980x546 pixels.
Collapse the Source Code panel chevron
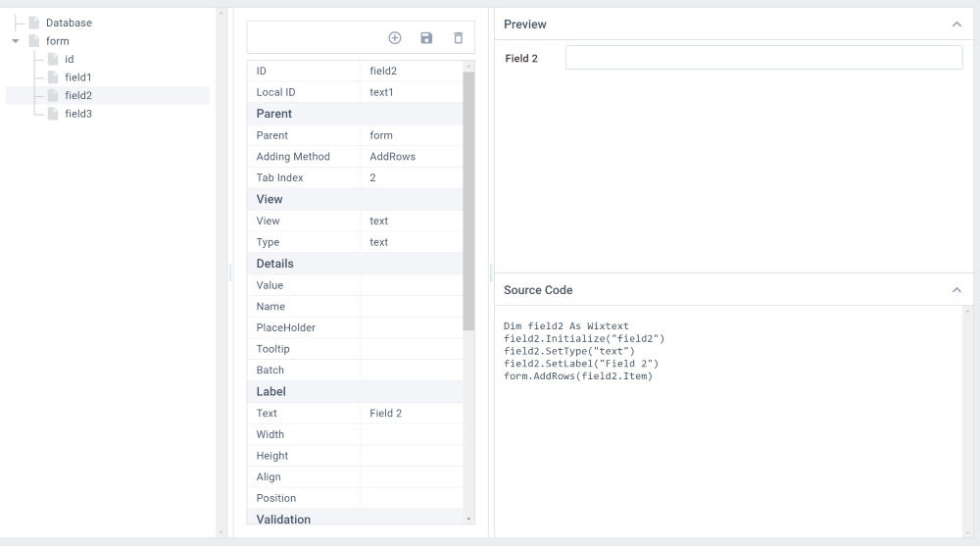click(x=956, y=290)
